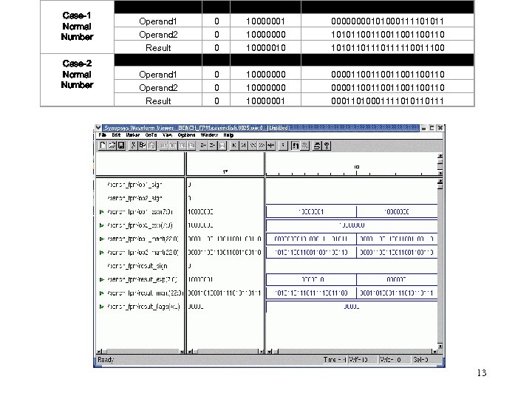Open the File menu

coord(102,135)
